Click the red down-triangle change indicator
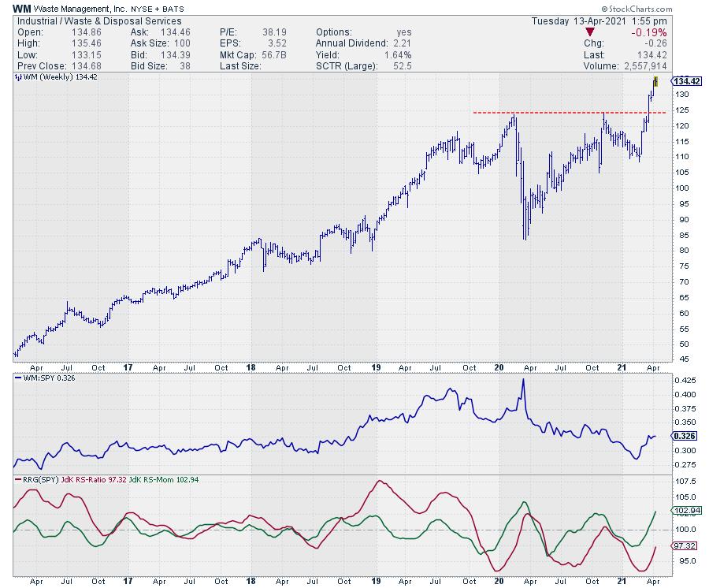 pyautogui.click(x=591, y=32)
